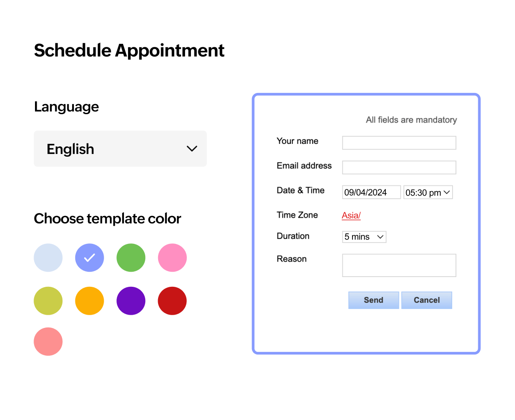This screenshot has width=515, height=420.
Task: Focus the Your name text field
Action: pyautogui.click(x=399, y=143)
